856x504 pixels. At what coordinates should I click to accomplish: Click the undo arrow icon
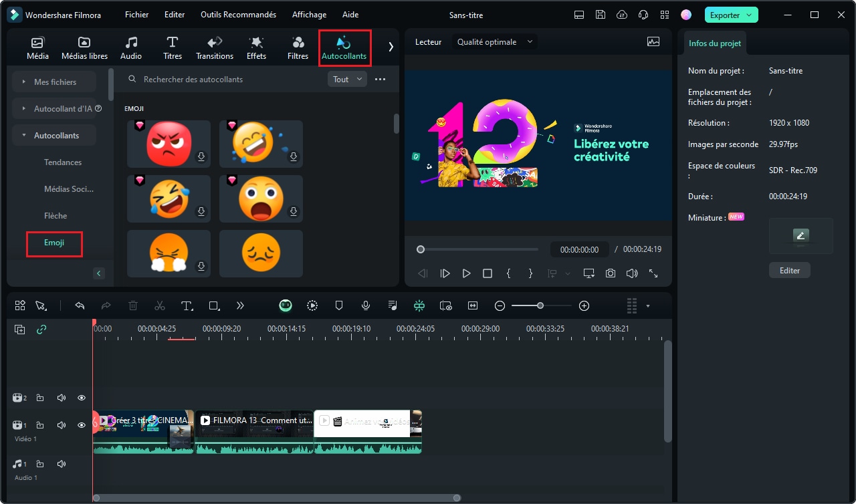(x=80, y=305)
